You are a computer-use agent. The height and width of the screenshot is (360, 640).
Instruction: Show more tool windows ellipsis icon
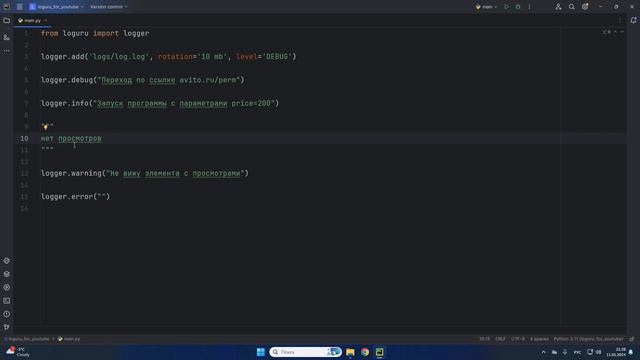click(7, 51)
